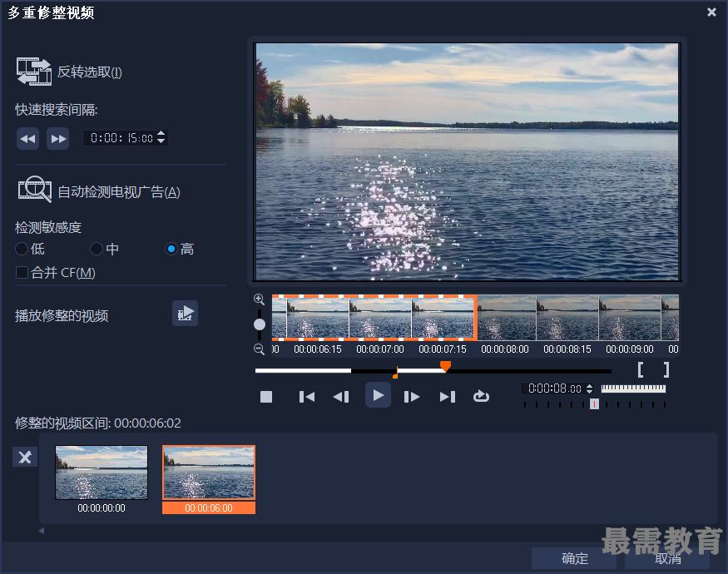Zoom out the filmstrip with magnifier minus
Viewport: 728px width, 574px height.
coord(259,349)
